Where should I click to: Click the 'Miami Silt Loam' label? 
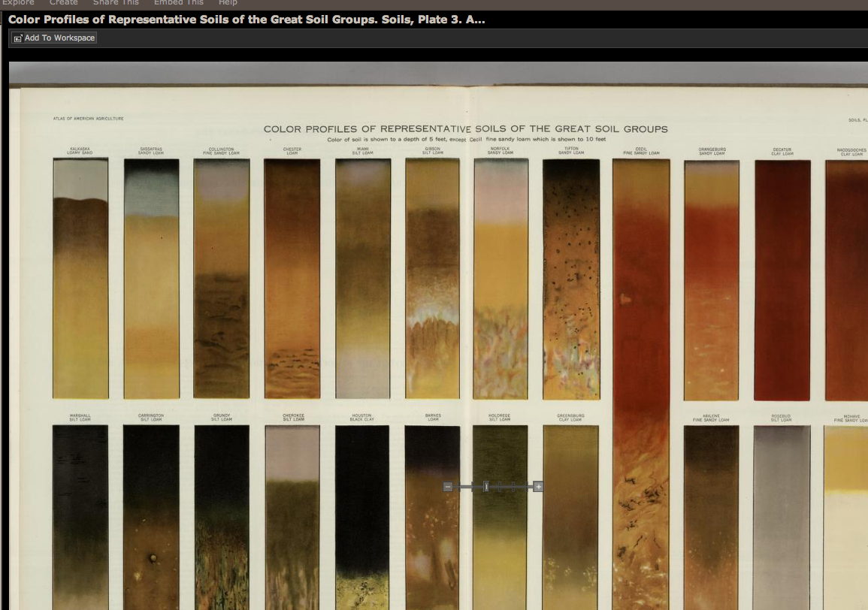[x=362, y=150]
